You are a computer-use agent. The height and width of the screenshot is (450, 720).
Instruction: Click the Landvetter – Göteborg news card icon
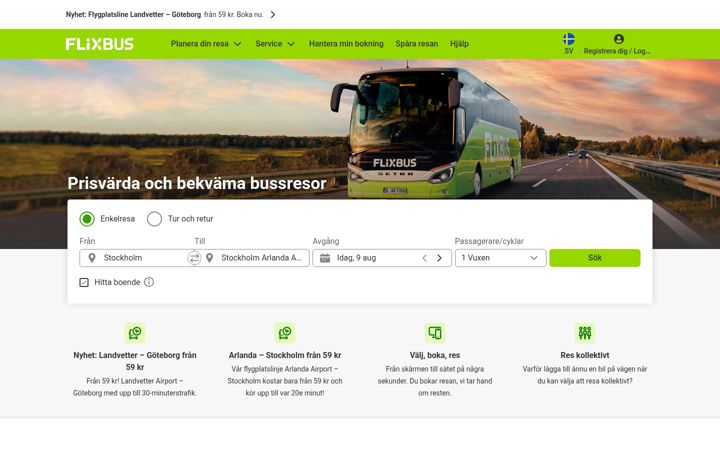pyautogui.click(x=135, y=333)
